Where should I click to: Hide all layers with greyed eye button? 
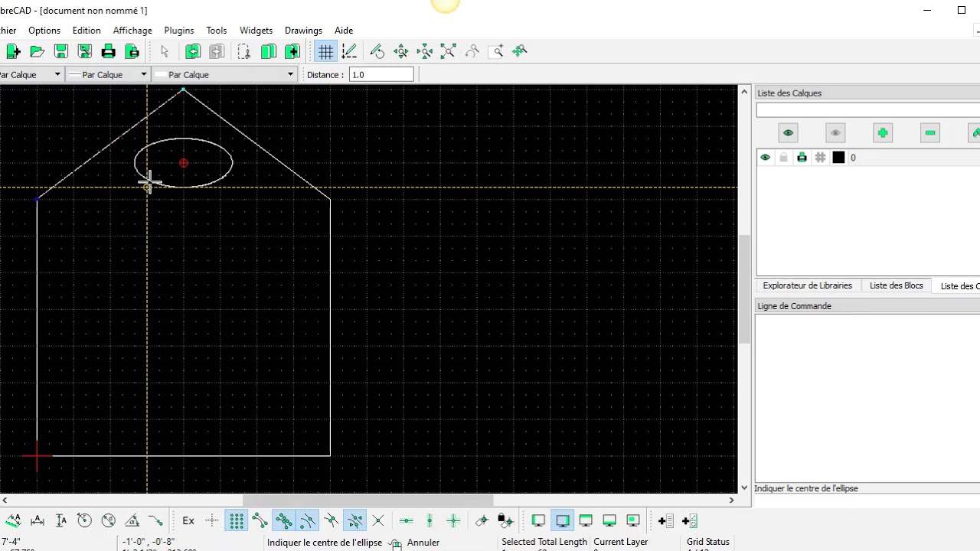(x=835, y=133)
